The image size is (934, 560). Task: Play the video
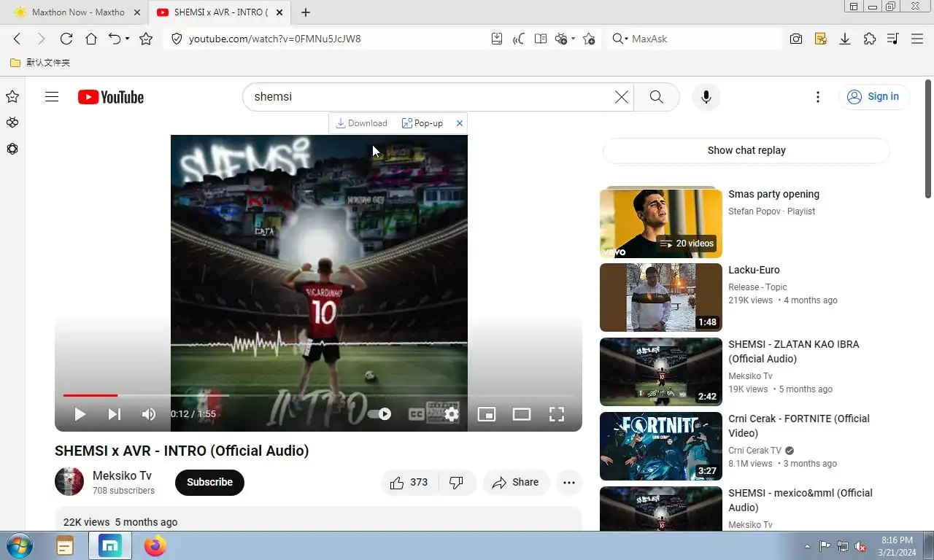80,414
